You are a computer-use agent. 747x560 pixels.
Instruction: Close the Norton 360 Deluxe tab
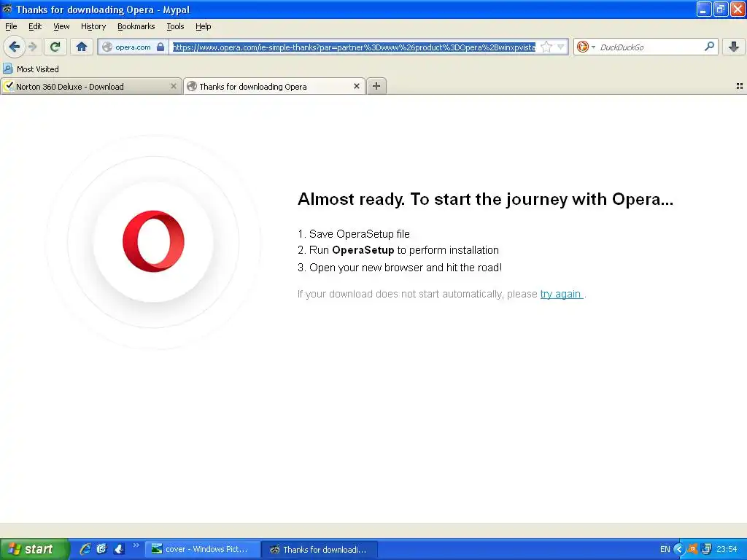(x=174, y=86)
